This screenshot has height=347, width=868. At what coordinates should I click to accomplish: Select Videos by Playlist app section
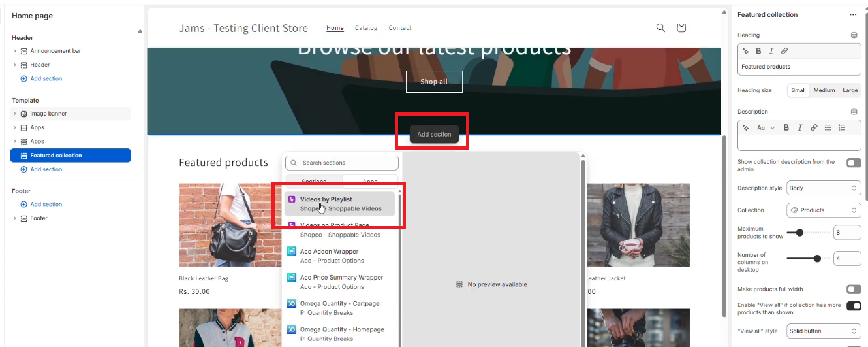339,203
